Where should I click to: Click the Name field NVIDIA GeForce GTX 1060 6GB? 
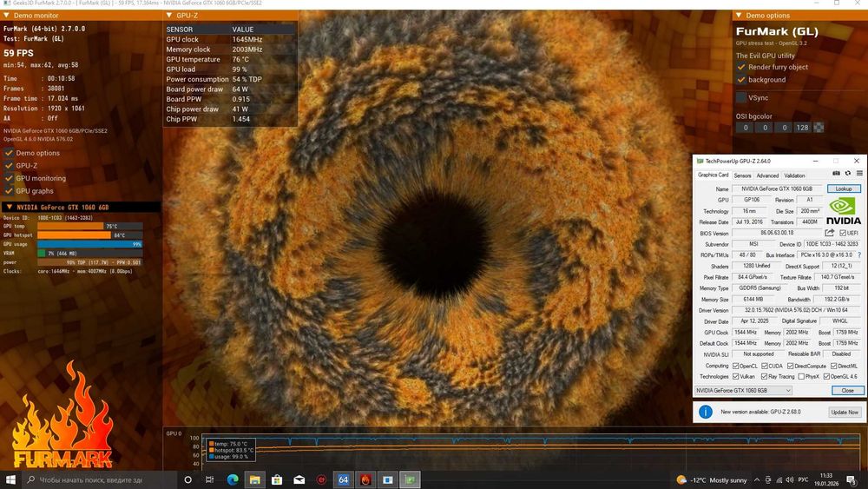tap(777, 188)
